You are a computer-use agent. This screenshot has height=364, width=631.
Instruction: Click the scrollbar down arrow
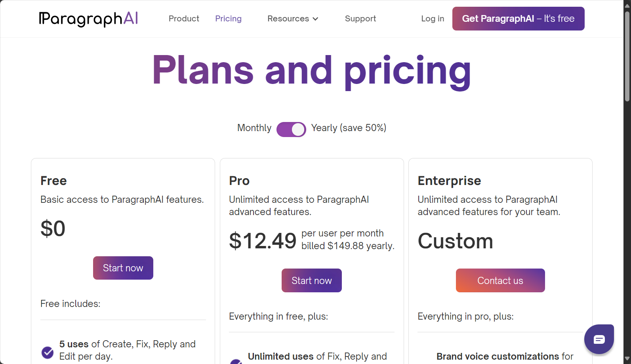627,359
